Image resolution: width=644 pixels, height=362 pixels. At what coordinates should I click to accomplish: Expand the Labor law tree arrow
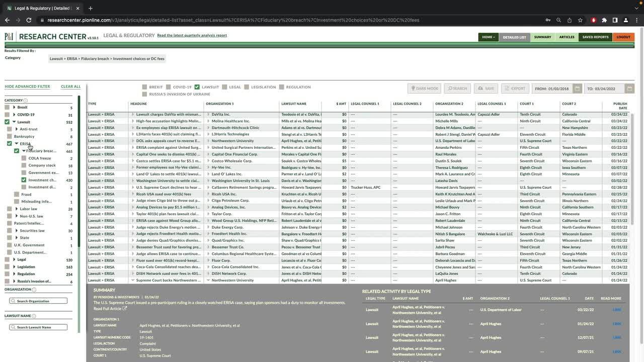[17, 209]
